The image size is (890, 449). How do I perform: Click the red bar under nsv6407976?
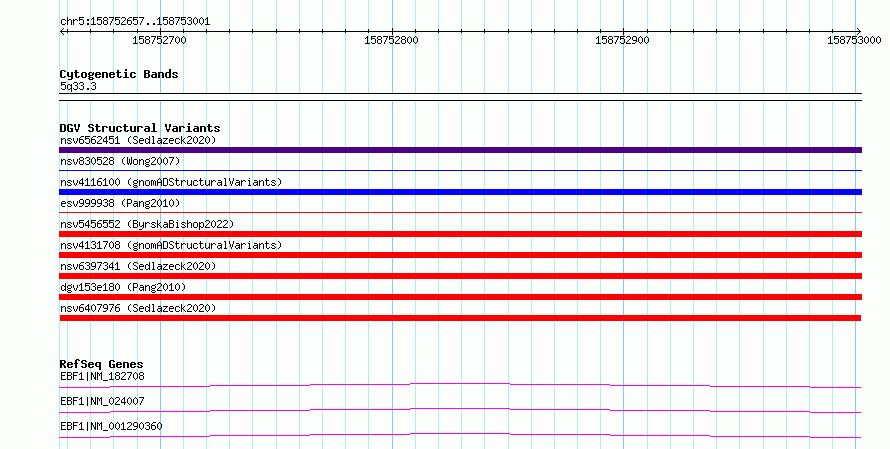point(460,318)
